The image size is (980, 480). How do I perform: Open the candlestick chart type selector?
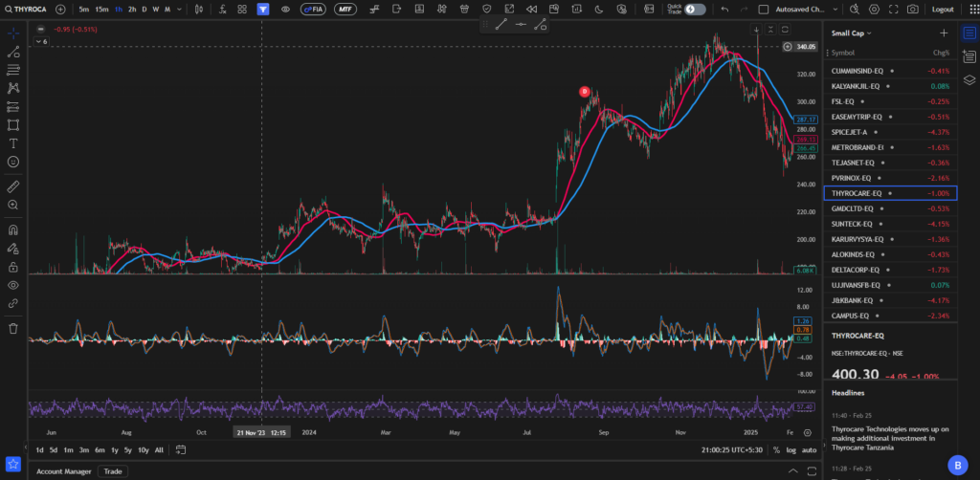[x=199, y=10]
